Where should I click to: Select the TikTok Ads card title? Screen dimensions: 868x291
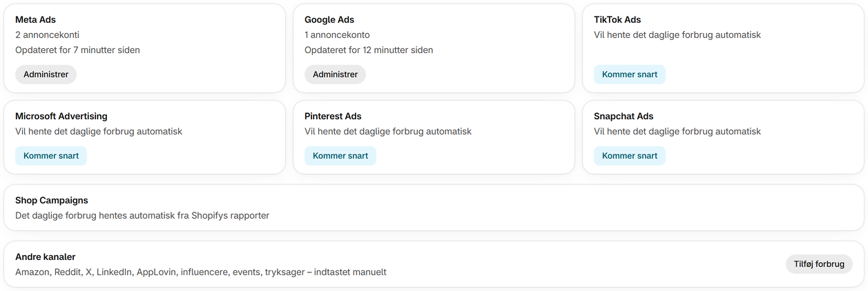tap(617, 20)
